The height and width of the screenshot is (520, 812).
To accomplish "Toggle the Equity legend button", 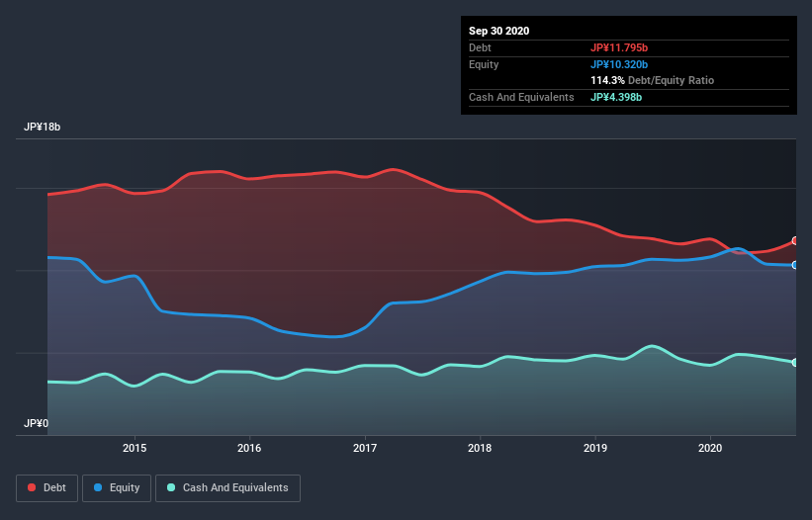I will point(117,488).
